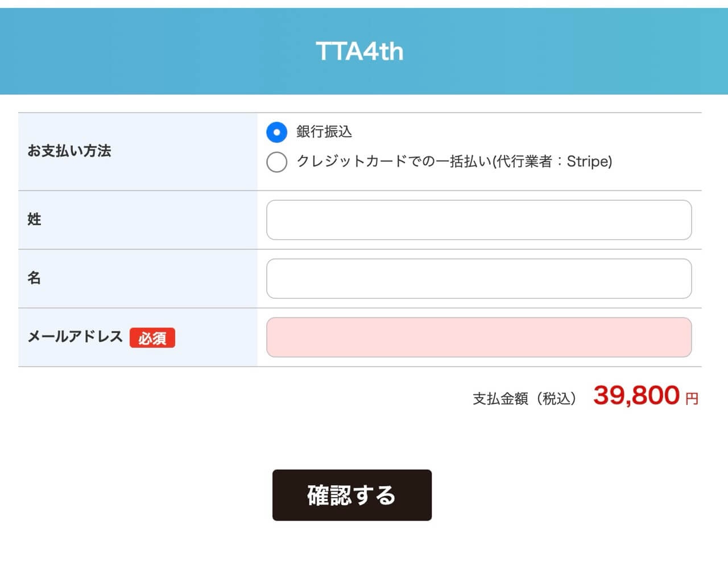Click the blue filled radio indicator

coord(277,132)
